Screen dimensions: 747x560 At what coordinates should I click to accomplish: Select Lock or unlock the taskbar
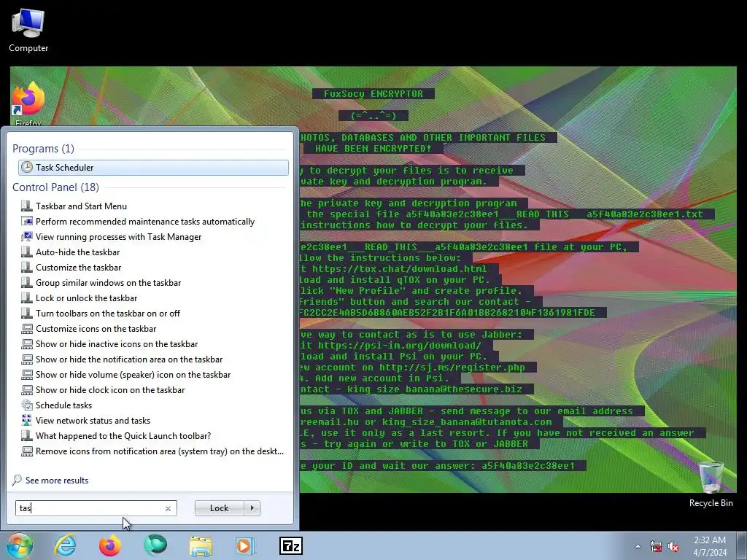[x=86, y=298]
